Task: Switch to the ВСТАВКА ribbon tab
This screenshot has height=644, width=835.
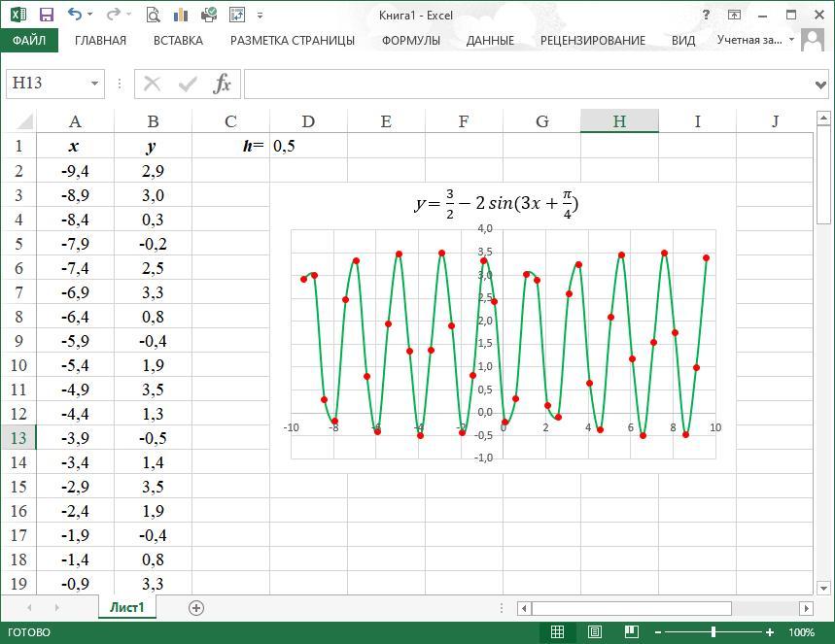Action: coord(178,41)
